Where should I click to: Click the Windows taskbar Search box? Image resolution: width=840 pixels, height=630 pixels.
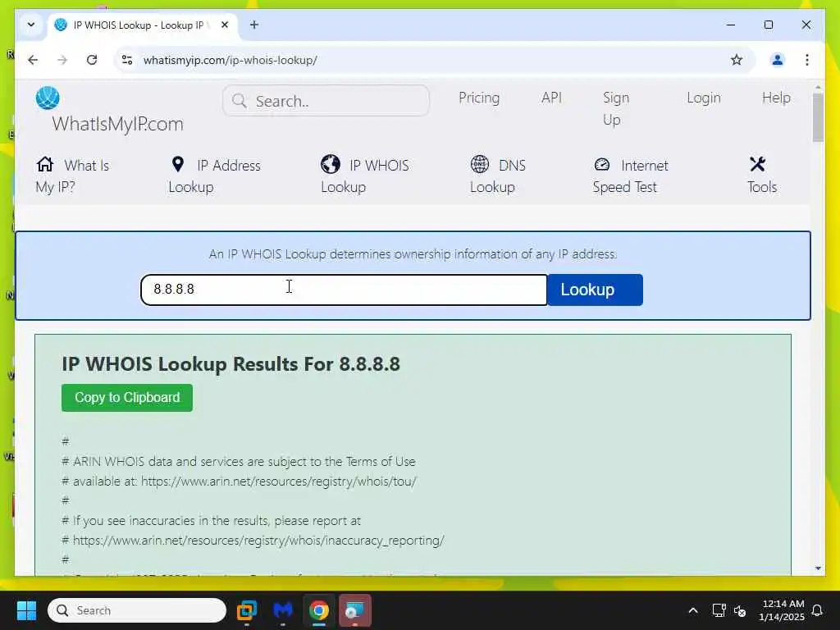click(137, 610)
